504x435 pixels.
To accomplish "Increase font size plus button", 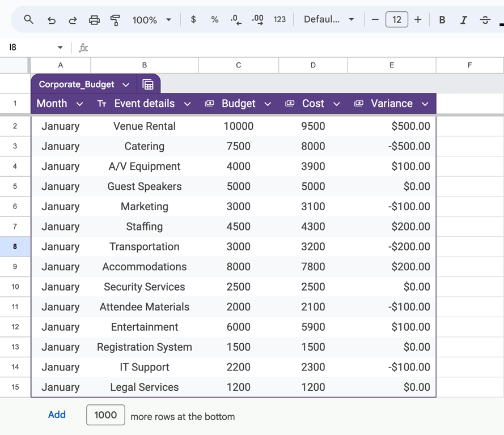I will (418, 20).
